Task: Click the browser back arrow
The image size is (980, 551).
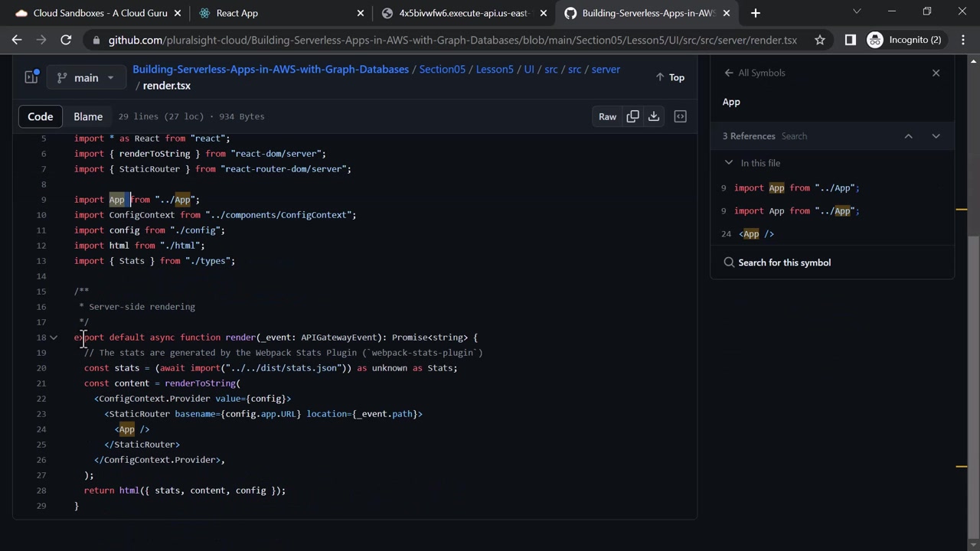Action: [17, 40]
